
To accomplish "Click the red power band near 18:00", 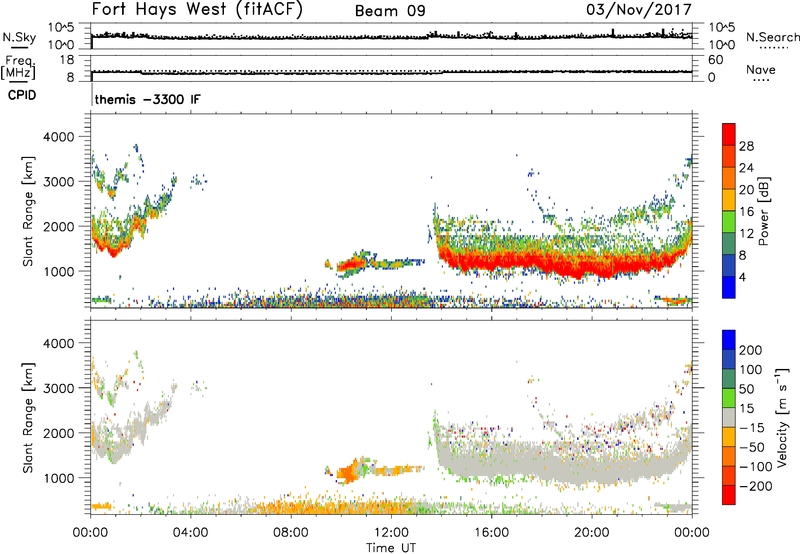I will pyautogui.click(x=542, y=263).
